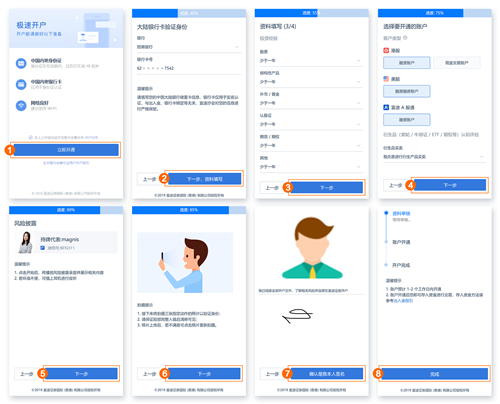Viewport: 500px width, 404px height.
Task: Select the Hong Kong cash account option
Action: (x=457, y=63)
